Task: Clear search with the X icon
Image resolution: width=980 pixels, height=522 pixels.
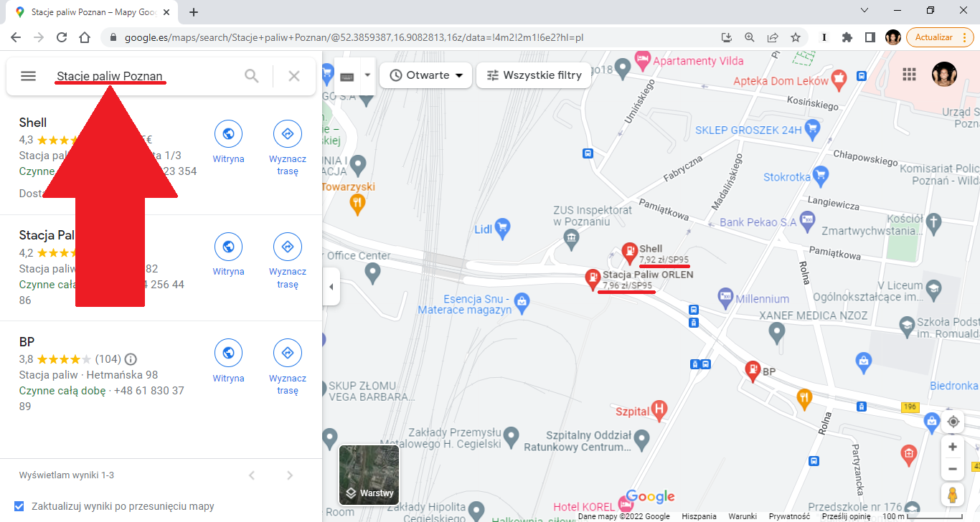Action: [x=294, y=76]
